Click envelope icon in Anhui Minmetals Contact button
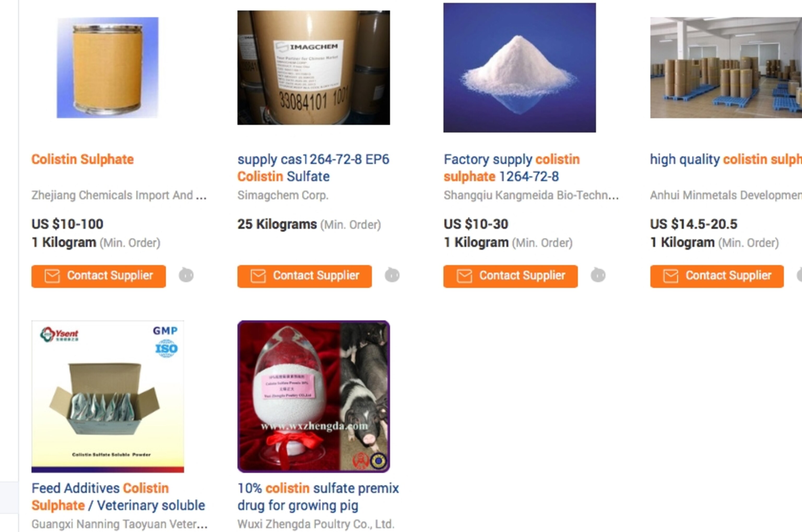The image size is (802, 532). click(x=671, y=276)
